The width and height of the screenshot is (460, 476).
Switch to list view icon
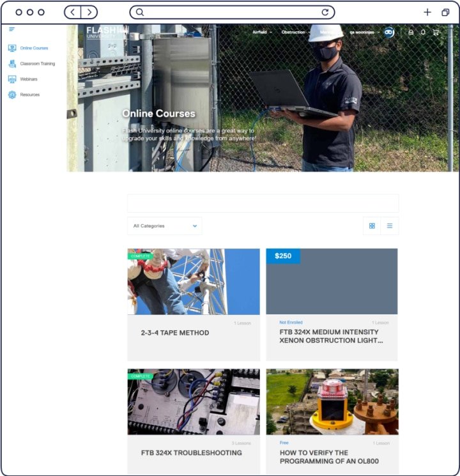(x=390, y=226)
